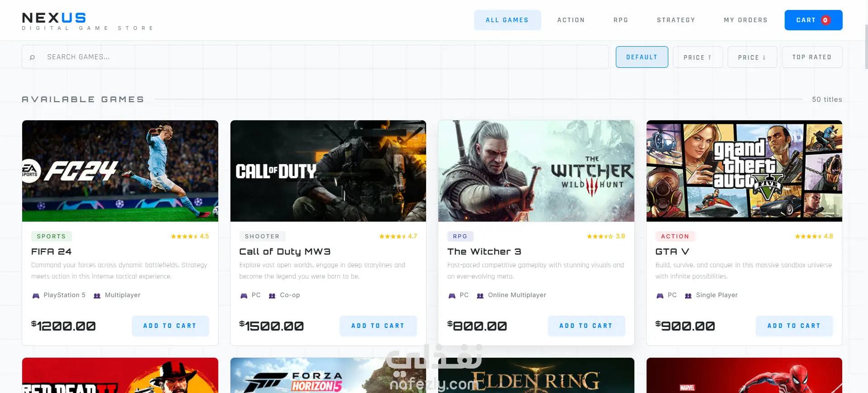Screen dimensions: 868x393
Task: Click the $1200.00 price
Action: (x=63, y=326)
